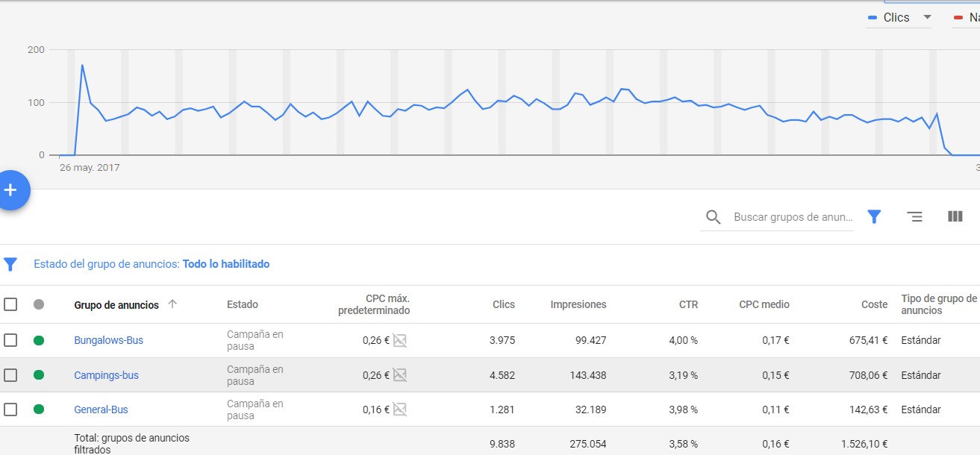Open the Campings-bus ad group link
980x455 pixels.
pos(106,375)
